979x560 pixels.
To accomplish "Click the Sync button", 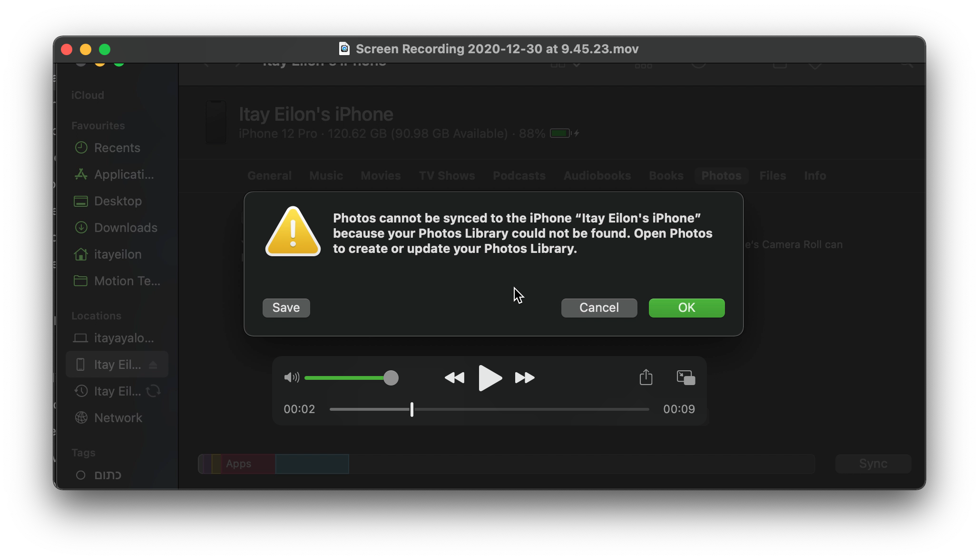I will tap(873, 463).
